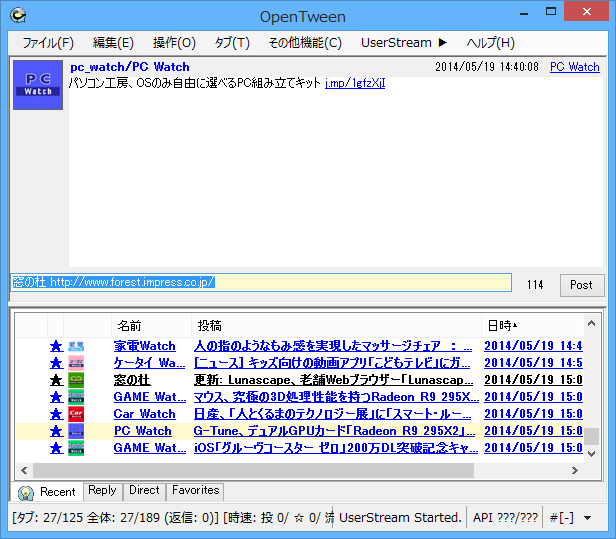Open the ファイル(F) menu
The image size is (616, 539).
(x=48, y=42)
